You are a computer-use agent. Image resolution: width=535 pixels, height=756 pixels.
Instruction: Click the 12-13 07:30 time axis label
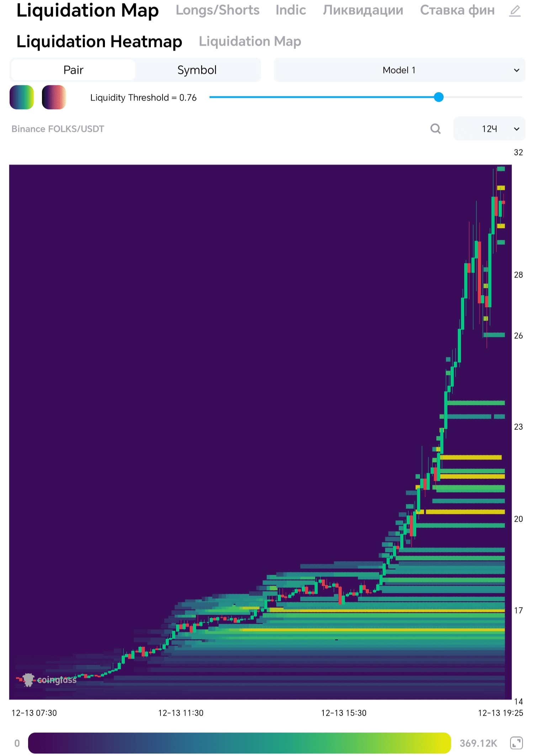[x=34, y=713]
